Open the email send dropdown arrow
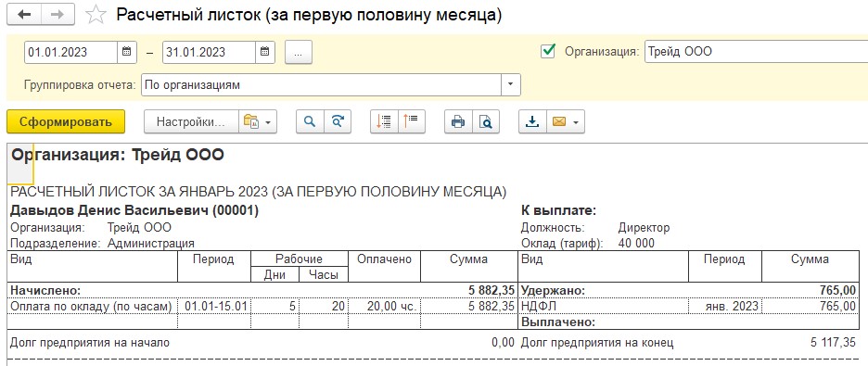The width and height of the screenshot is (868, 366). coord(576,122)
